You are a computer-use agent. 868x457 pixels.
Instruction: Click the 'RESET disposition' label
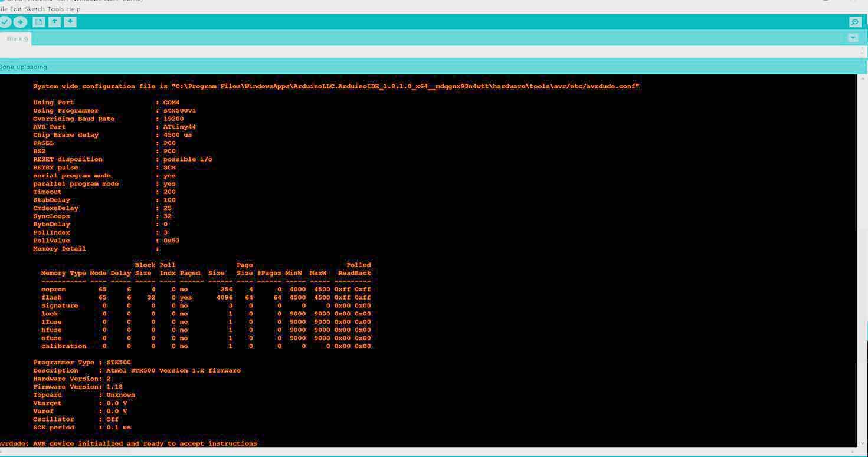tap(68, 159)
